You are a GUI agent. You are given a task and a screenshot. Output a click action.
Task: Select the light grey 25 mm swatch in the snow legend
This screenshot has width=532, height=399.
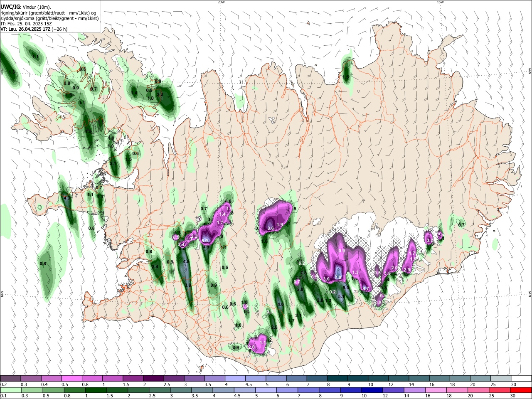click(x=500, y=378)
